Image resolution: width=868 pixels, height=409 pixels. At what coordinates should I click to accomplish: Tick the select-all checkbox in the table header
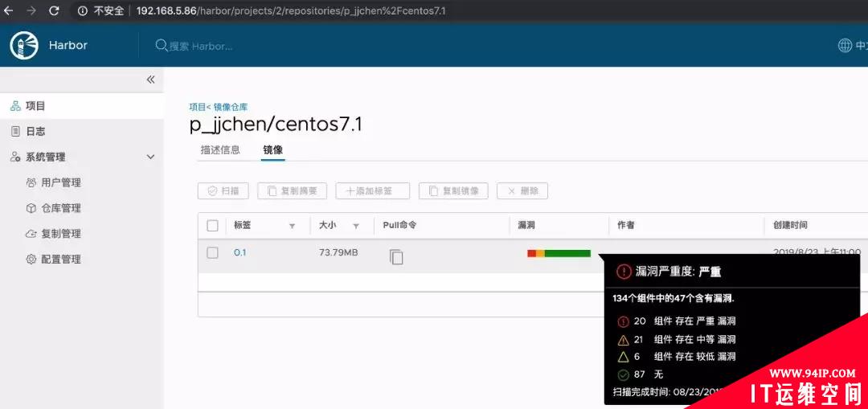click(212, 225)
